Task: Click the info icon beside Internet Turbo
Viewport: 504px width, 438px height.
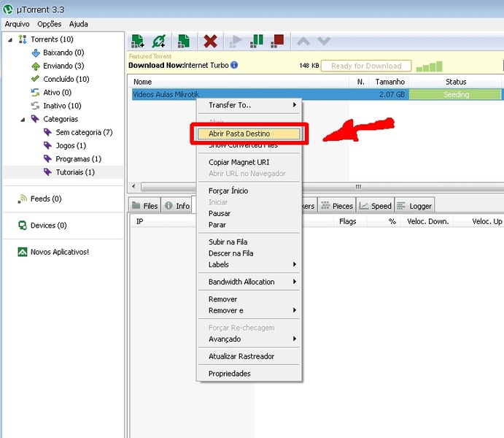Action: pos(234,65)
